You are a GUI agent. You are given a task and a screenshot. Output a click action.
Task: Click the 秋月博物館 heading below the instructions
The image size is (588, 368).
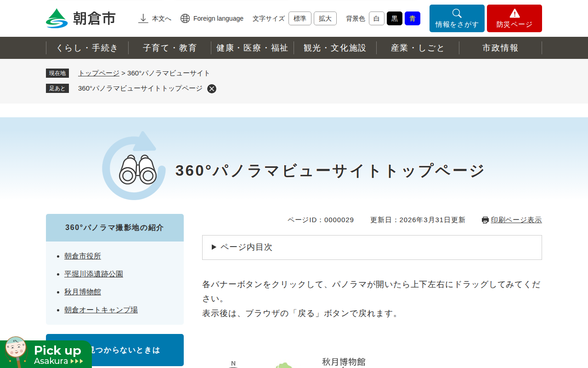click(344, 362)
